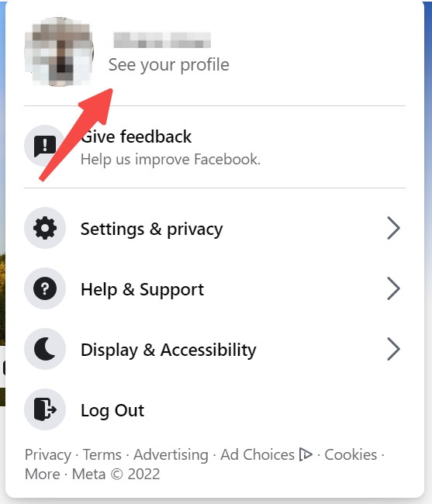This screenshot has width=432, height=504.
Task: Open the Advertising footer link
Action: [171, 455]
